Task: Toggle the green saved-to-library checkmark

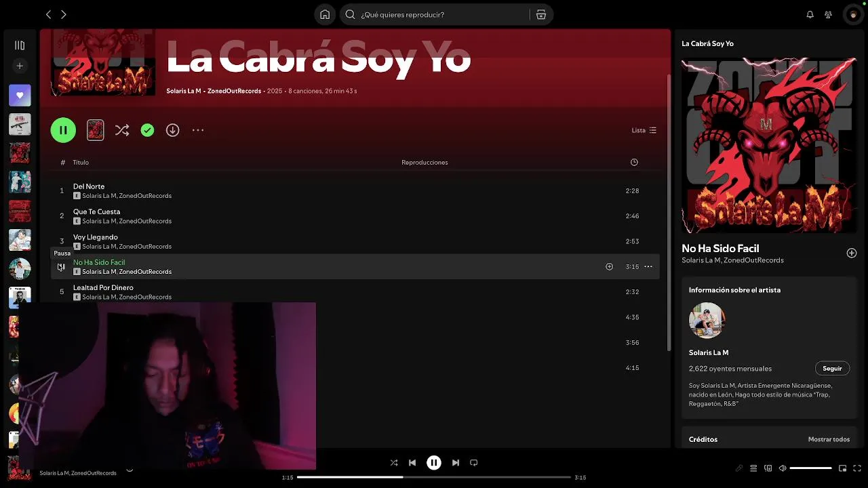Action: [147, 130]
